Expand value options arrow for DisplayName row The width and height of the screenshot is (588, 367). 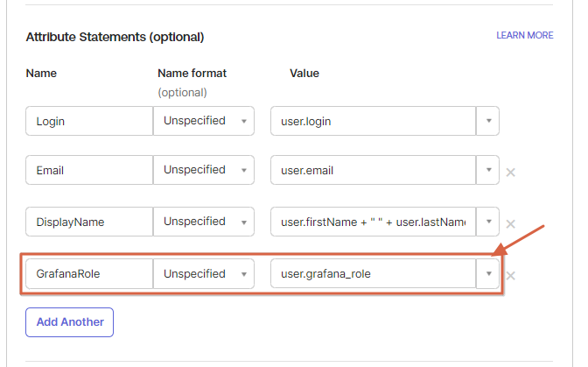[x=487, y=222]
